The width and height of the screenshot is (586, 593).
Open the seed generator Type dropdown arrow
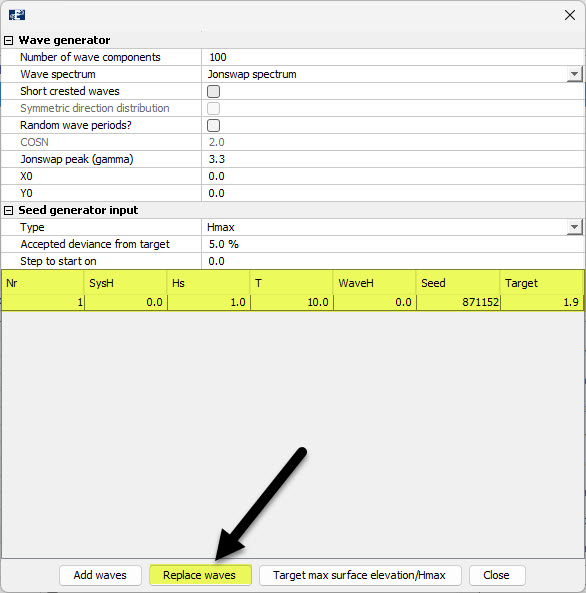[x=575, y=227]
